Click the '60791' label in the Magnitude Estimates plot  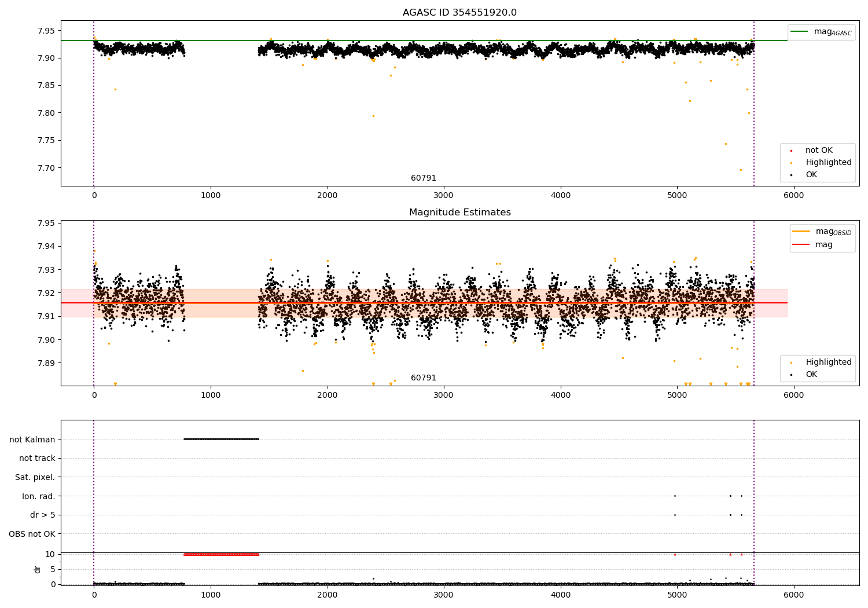(x=424, y=378)
